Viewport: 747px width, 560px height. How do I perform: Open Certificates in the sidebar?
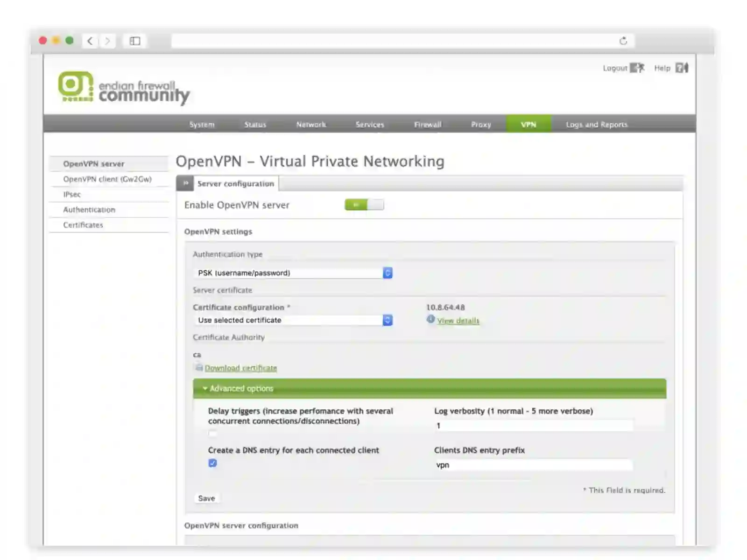[x=109, y=225]
